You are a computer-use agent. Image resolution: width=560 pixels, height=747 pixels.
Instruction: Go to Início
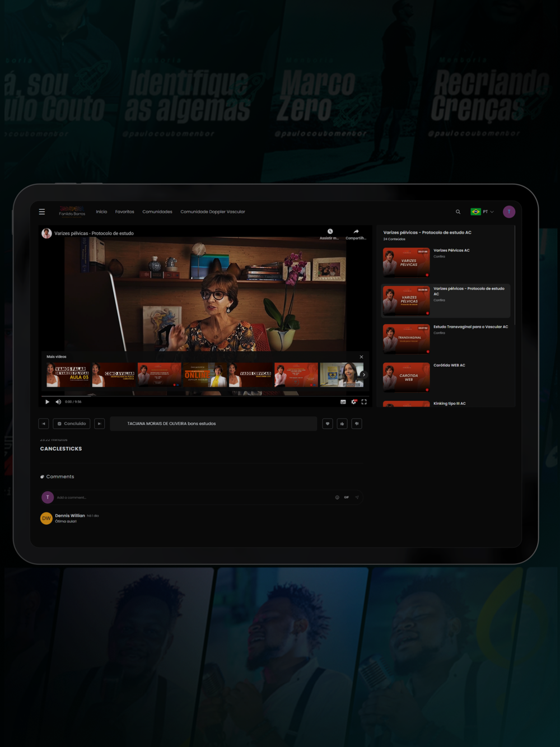[101, 212]
